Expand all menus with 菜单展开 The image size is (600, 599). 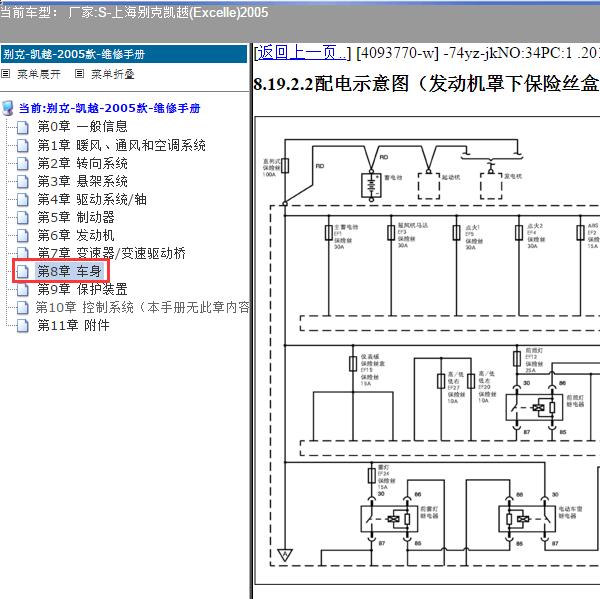tap(39, 74)
